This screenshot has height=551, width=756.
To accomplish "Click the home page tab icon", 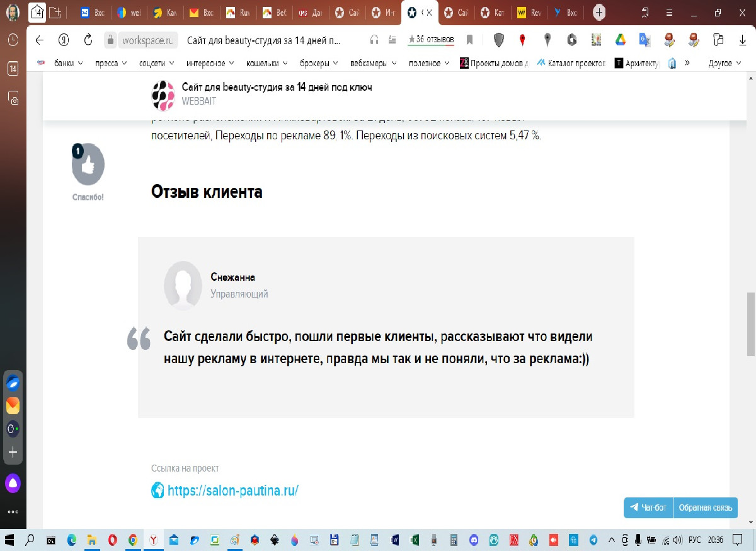I will 37,12.
